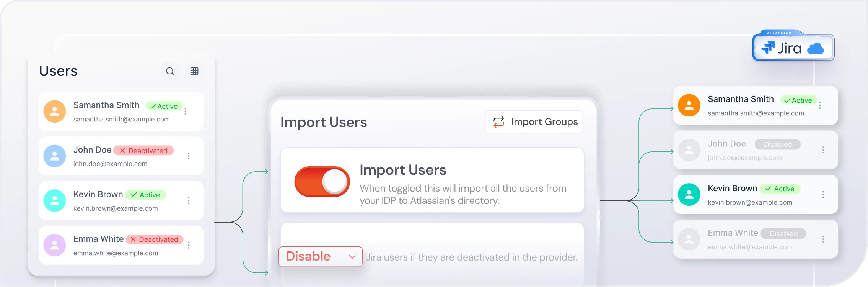Open the Disable dropdown

pos(320,256)
